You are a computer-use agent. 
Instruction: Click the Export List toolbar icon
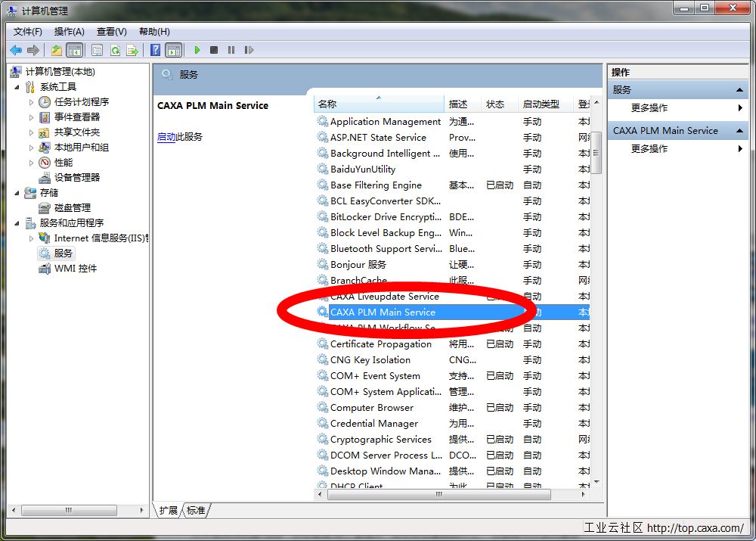[132, 50]
